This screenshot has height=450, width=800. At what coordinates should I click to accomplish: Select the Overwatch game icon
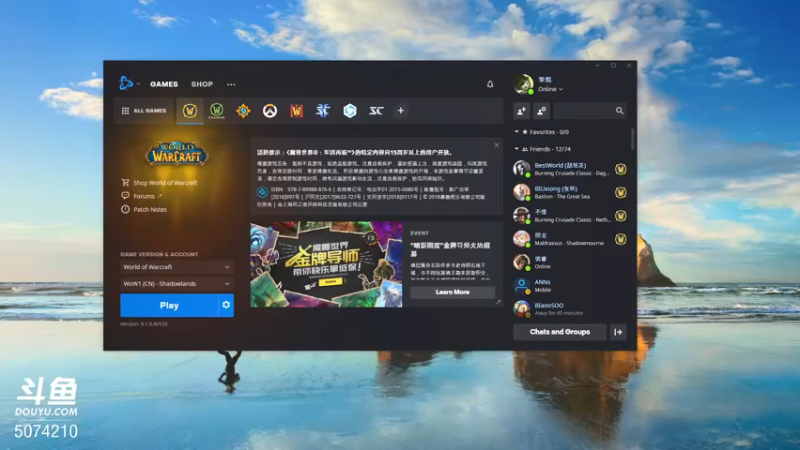pyautogui.click(x=270, y=111)
